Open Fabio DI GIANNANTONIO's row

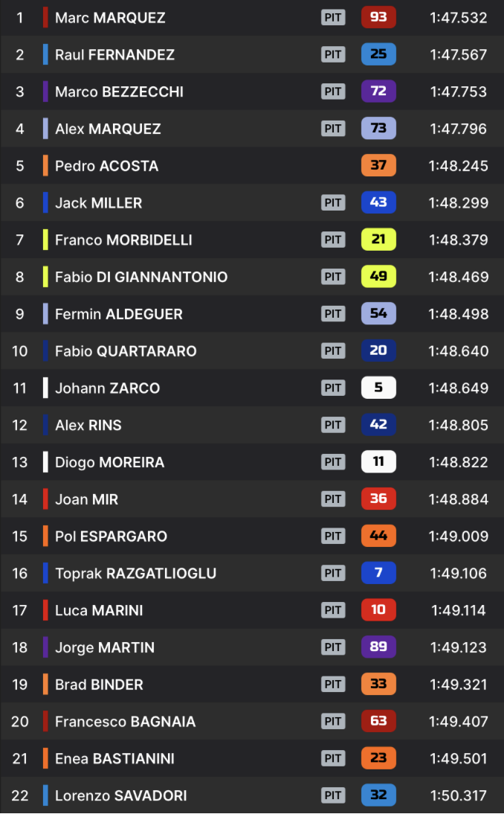pyautogui.click(x=252, y=277)
